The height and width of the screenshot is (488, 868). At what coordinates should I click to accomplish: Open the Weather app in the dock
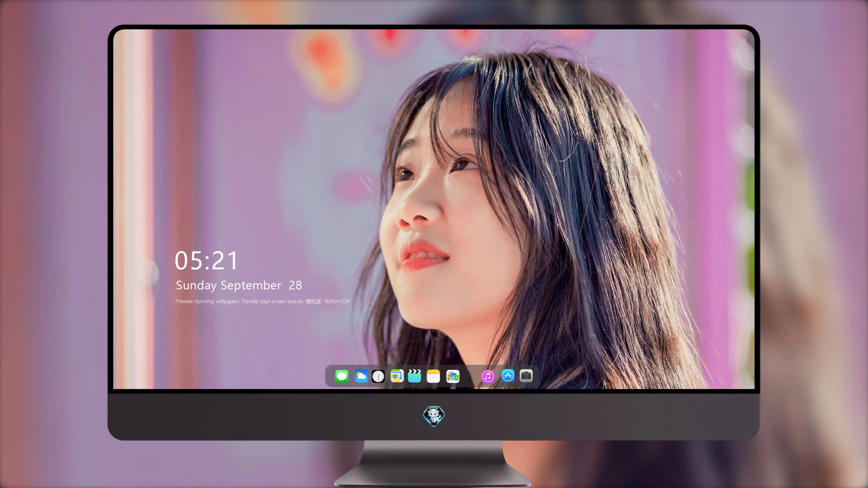point(361,376)
